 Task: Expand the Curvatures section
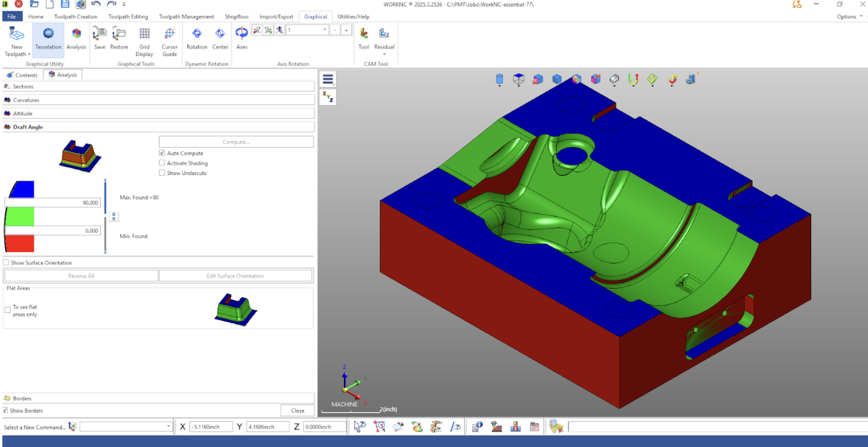(26, 100)
